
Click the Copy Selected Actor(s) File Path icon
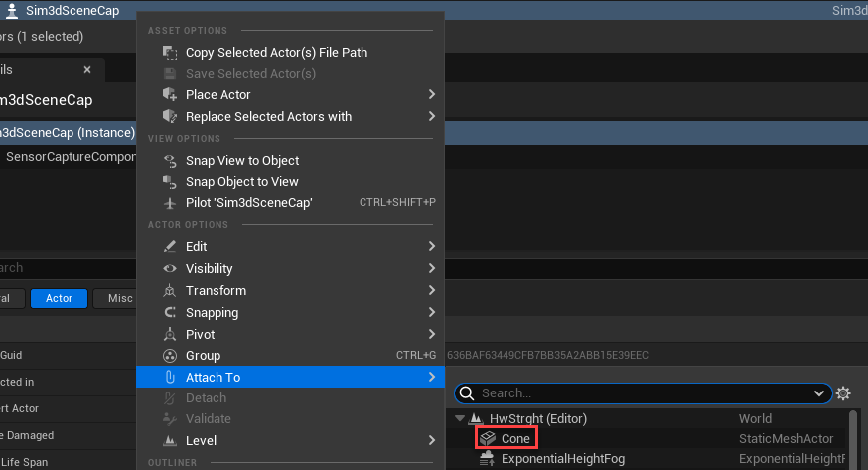[169, 53]
